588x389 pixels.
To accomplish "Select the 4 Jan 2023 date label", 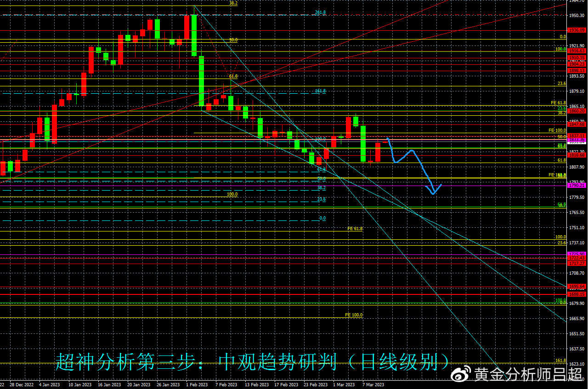I will click(x=50, y=385).
